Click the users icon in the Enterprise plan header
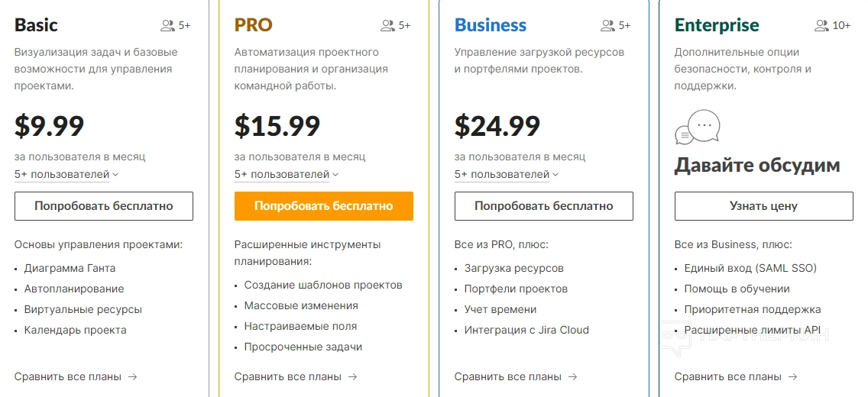Viewport: 868px width, 397px height. click(x=821, y=26)
